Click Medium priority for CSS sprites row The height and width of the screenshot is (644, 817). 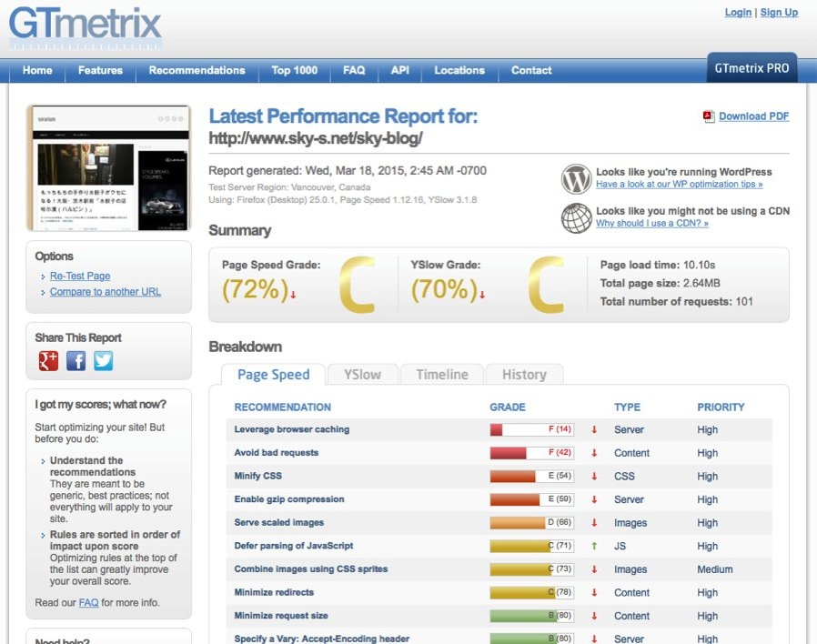(715, 569)
